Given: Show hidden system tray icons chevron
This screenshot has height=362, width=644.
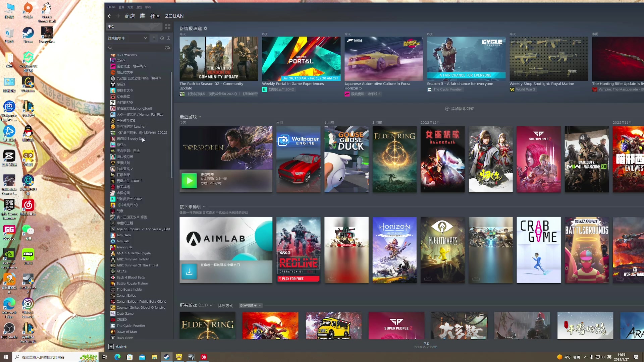Looking at the screenshot, I should click(586, 357).
